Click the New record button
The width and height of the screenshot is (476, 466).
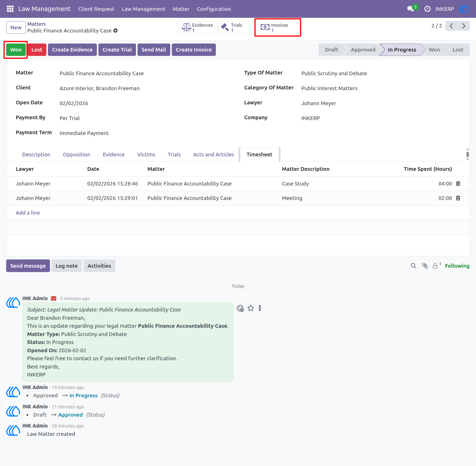[x=16, y=27]
